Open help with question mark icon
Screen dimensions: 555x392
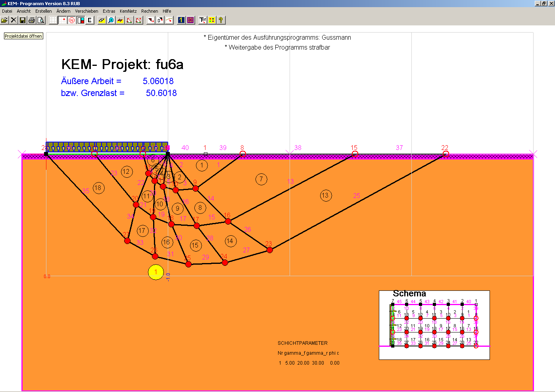[x=221, y=20]
